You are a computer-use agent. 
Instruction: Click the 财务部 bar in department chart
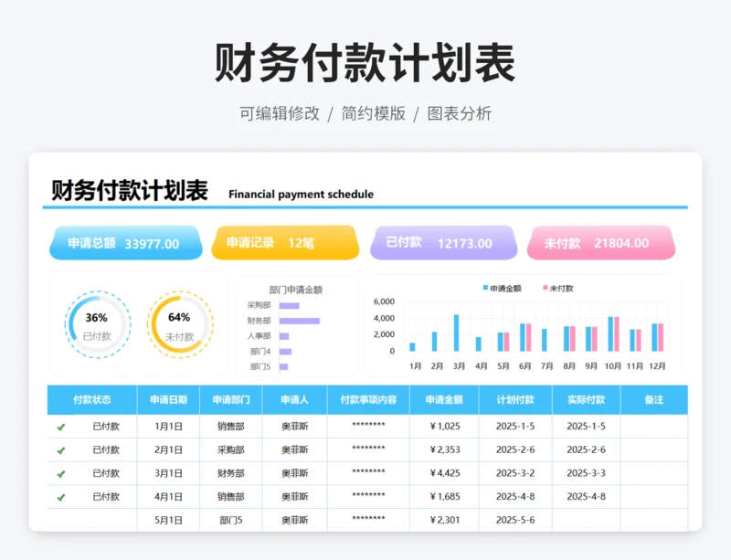tap(300, 321)
